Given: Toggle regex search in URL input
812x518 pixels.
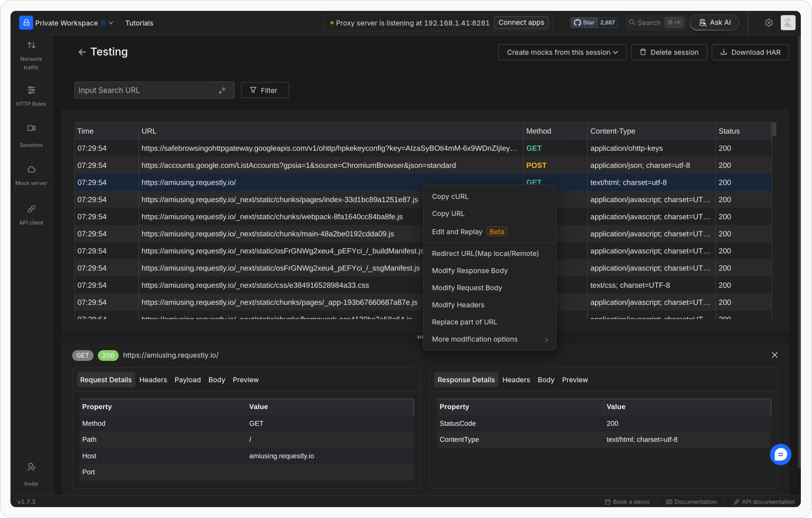Looking at the screenshot, I should 222,90.
